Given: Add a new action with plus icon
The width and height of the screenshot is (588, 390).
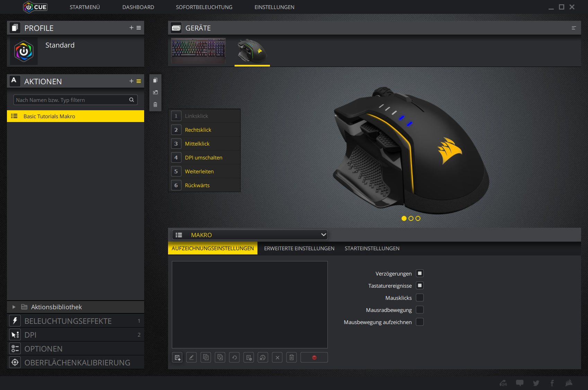Looking at the screenshot, I should [131, 81].
